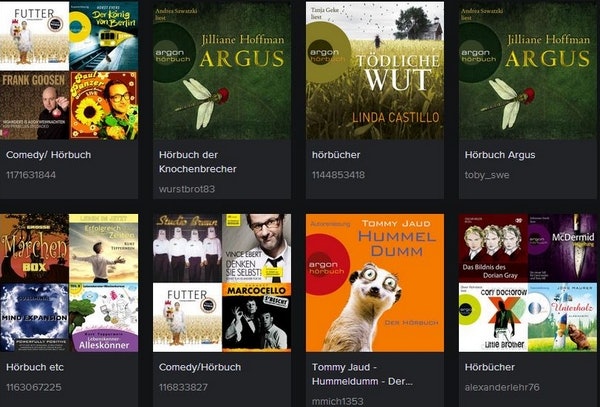Viewport: 600px width, 407px height.
Task: Open the Märchen Box cover collage
Action: (69, 283)
